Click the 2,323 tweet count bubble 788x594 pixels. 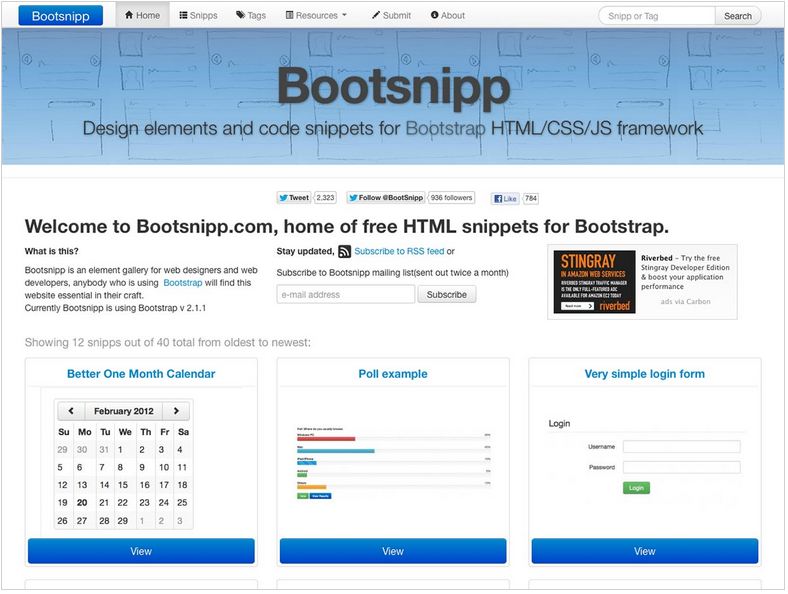point(325,198)
